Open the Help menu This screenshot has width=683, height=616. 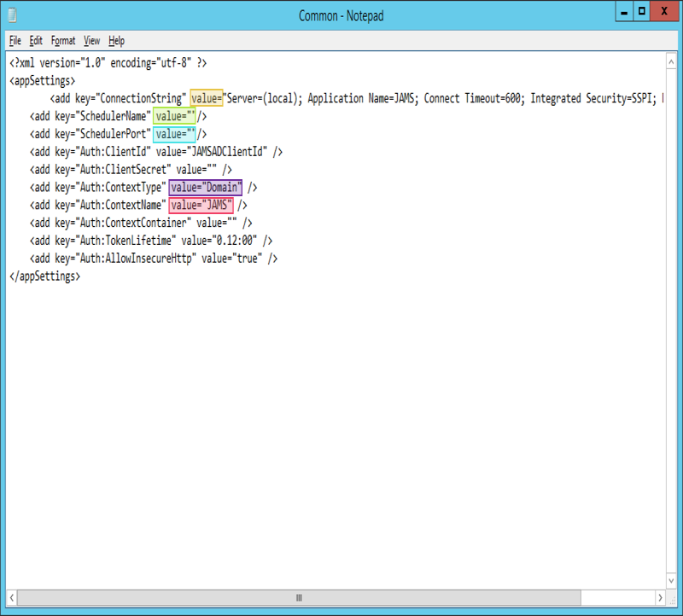(117, 41)
